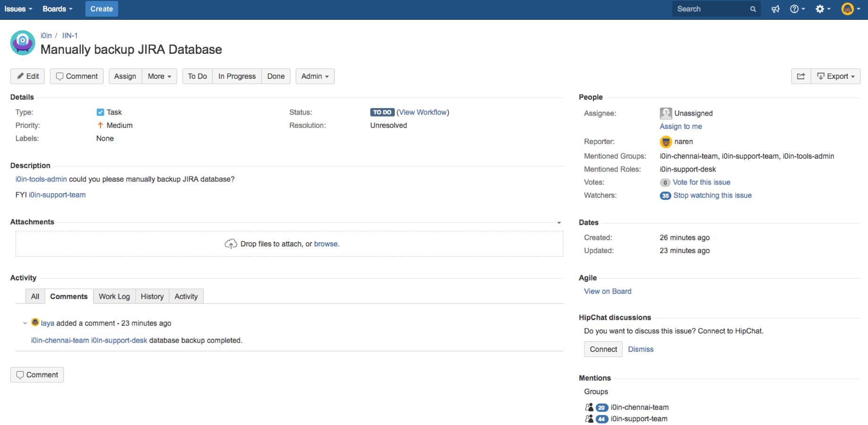The width and height of the screenshot is (868, 425).
Task: Open the More actions dropdown
Action: click(159, 76)
